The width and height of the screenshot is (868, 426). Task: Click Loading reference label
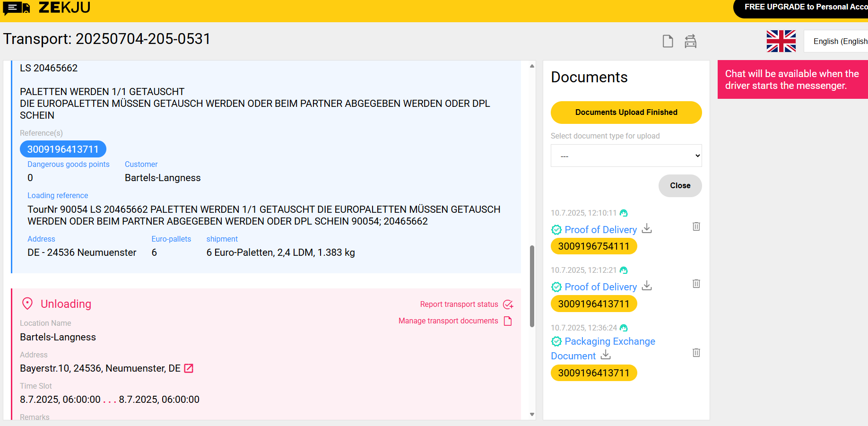[x=58, y=196]
